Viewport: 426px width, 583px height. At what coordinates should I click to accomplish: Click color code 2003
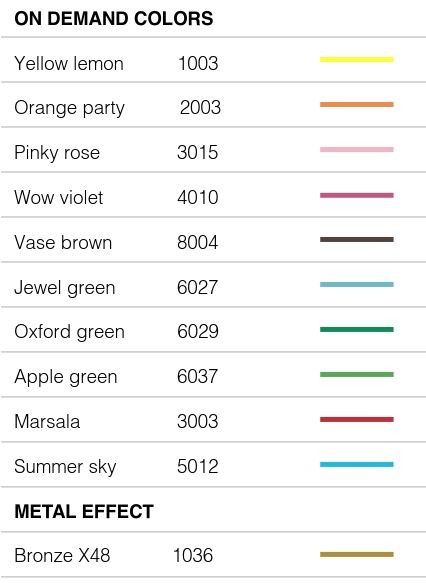pos(200,107)
